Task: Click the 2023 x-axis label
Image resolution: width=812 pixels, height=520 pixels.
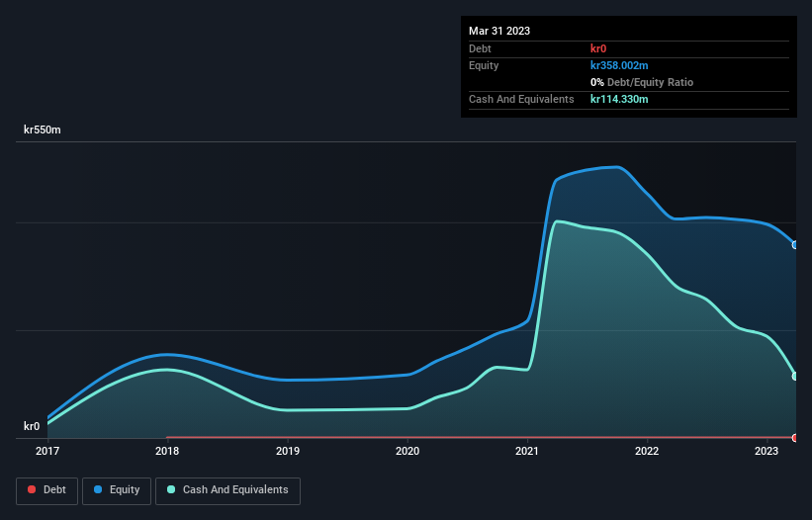Action: (767, 451)
